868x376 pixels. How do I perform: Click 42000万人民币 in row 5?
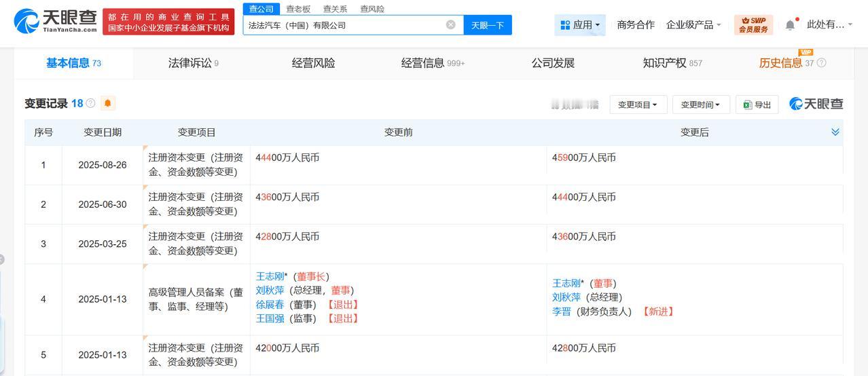[x=288, y=348]
